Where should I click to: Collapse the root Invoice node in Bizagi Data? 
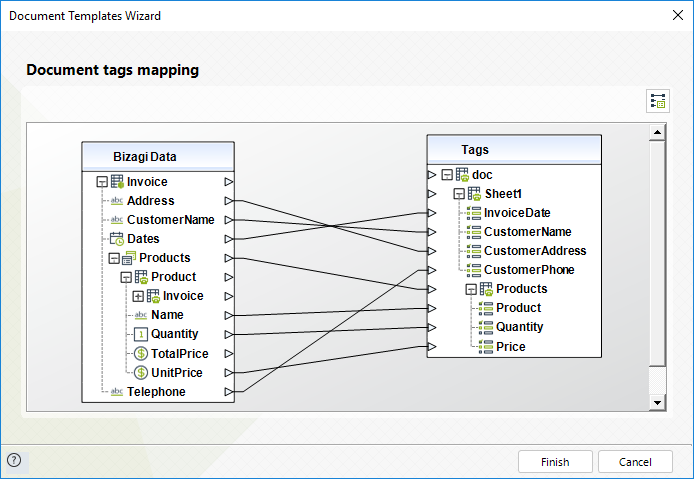click(102, 182)
